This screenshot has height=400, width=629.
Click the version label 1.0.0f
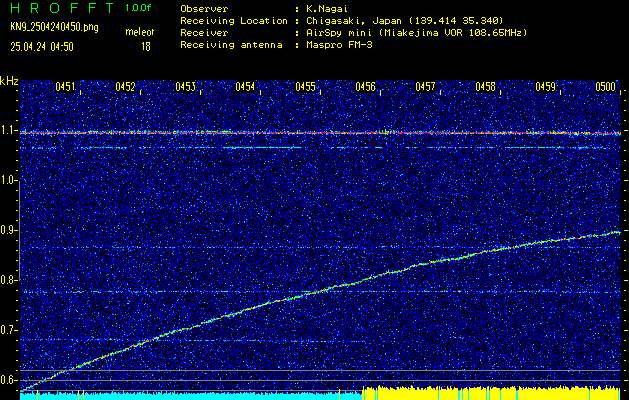coord(140,8)
